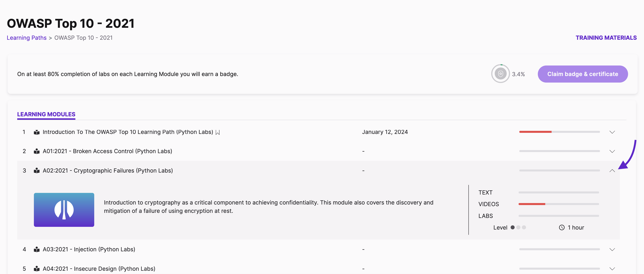Open the Cryptographic Failures module thumbnail
Screen dimensions: 644x274
64,210
